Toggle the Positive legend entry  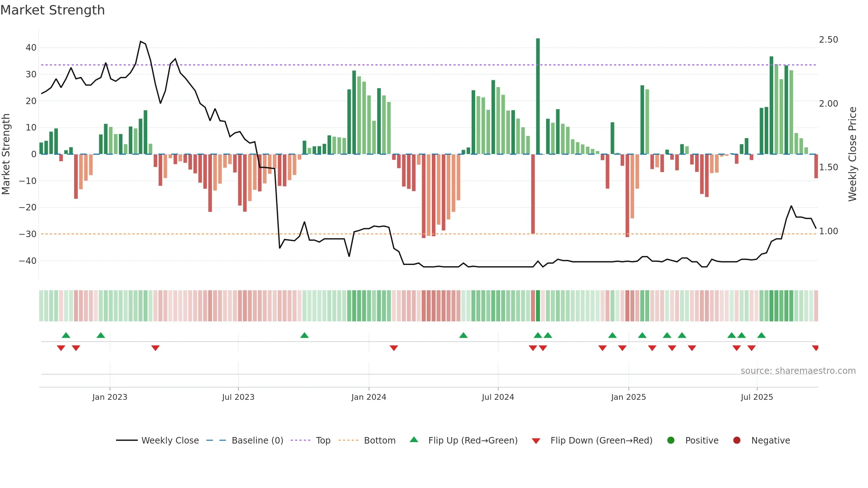(693, 440)
